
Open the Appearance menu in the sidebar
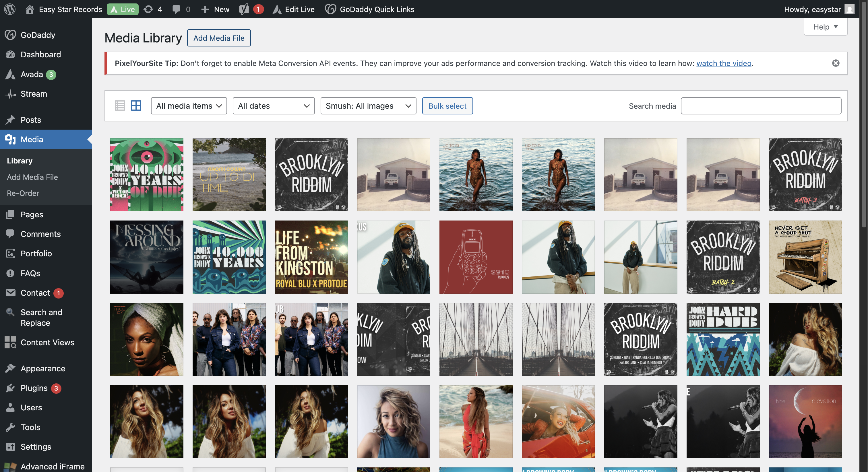pos(43,368)
